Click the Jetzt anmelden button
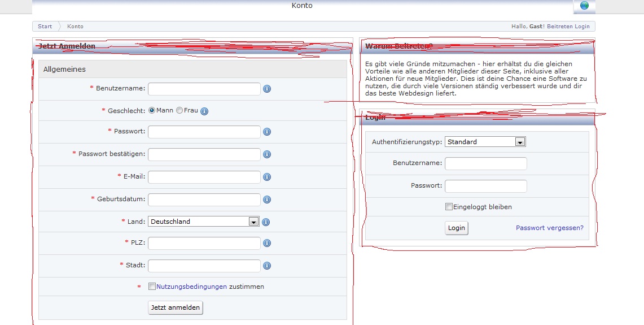 click(x=176, y=307)
